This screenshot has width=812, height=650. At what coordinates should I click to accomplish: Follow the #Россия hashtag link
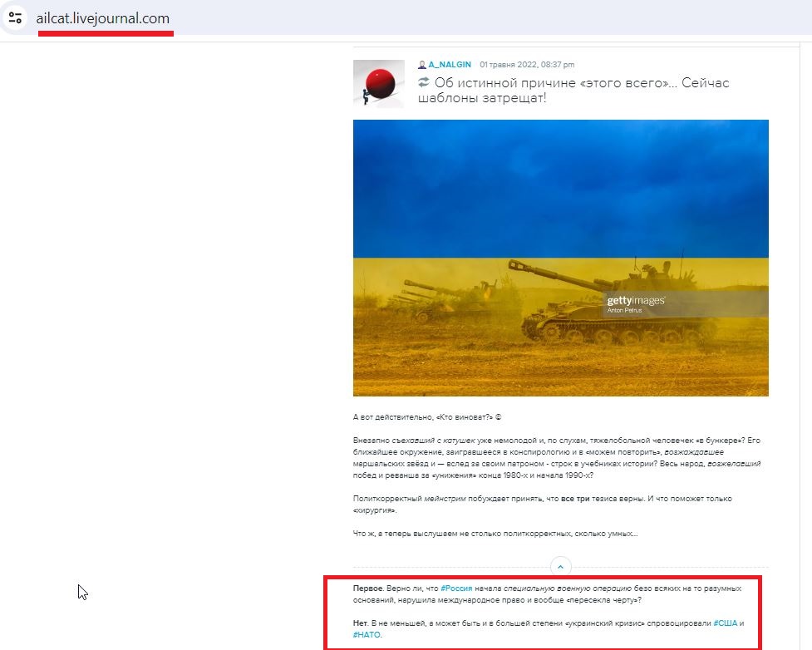456,588
